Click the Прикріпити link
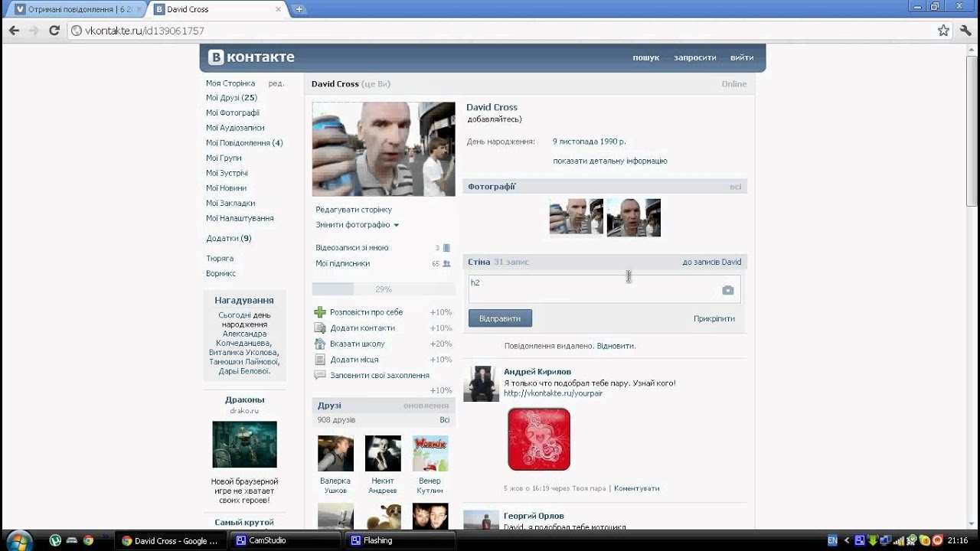Viewport: 980px width, 551px height. [x=714, y=318]
